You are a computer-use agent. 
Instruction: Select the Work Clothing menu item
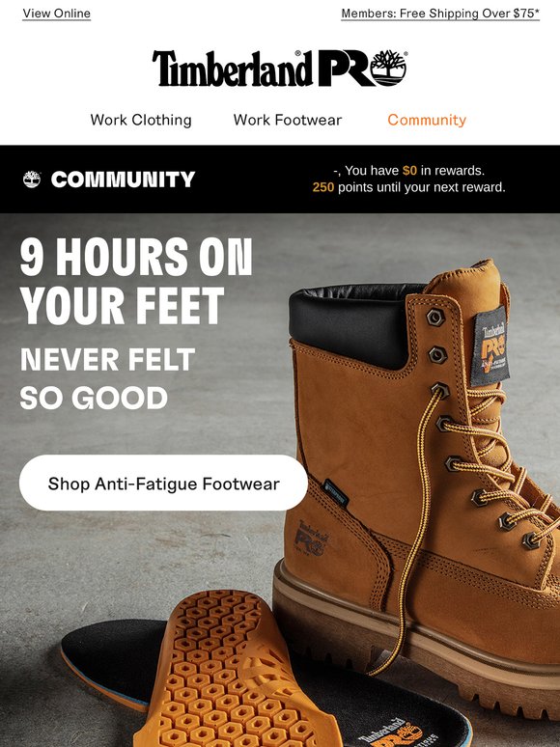pyautogui.click(x=141, y=120)
